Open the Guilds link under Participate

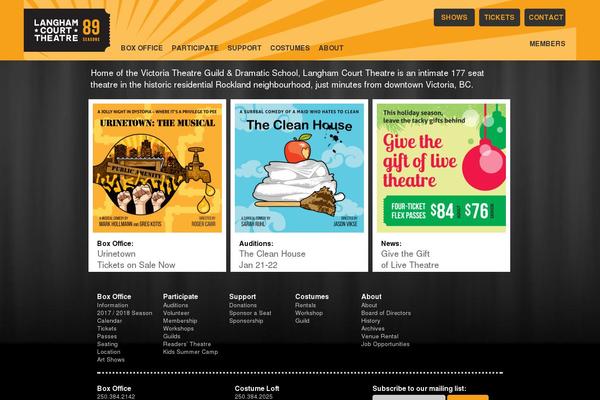click(x=171, y=336)
